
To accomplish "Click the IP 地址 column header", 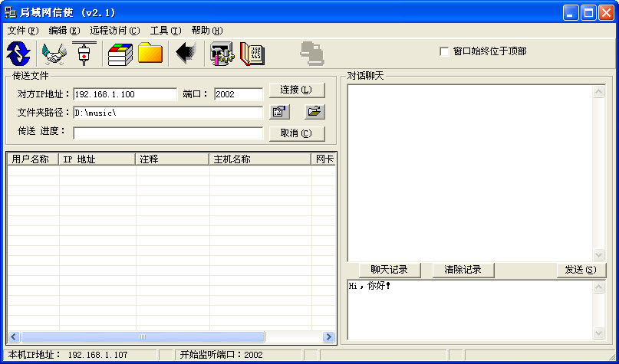I will coord(97,159).
